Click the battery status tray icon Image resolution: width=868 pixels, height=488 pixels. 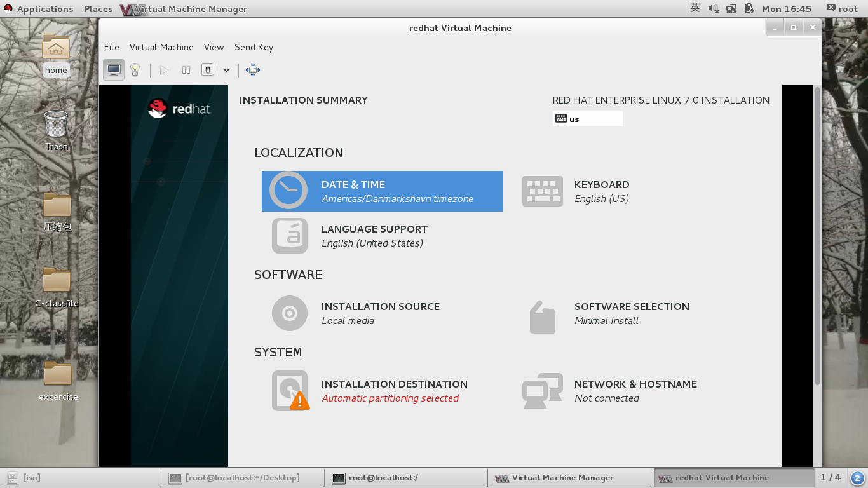coord(750,9)
